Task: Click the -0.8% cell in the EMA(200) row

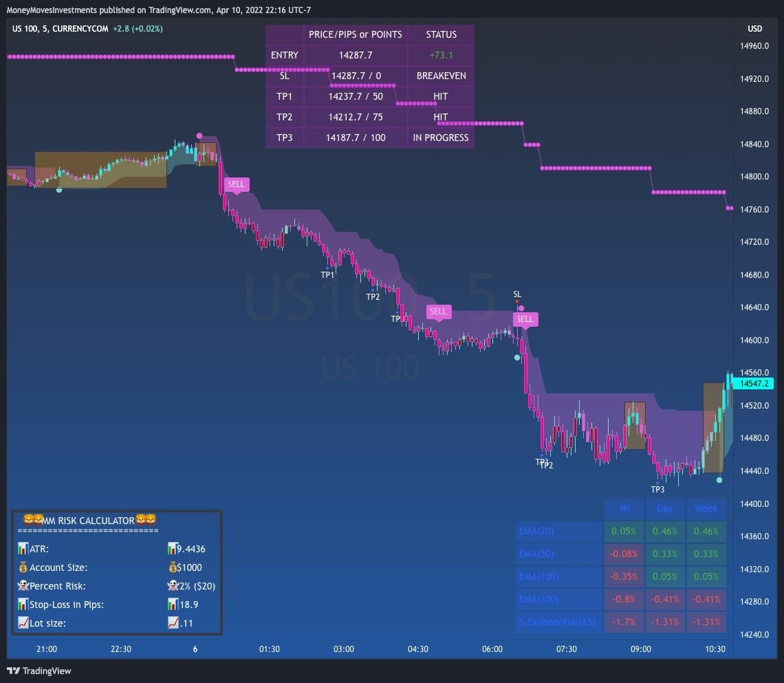Action: (624, 599)
